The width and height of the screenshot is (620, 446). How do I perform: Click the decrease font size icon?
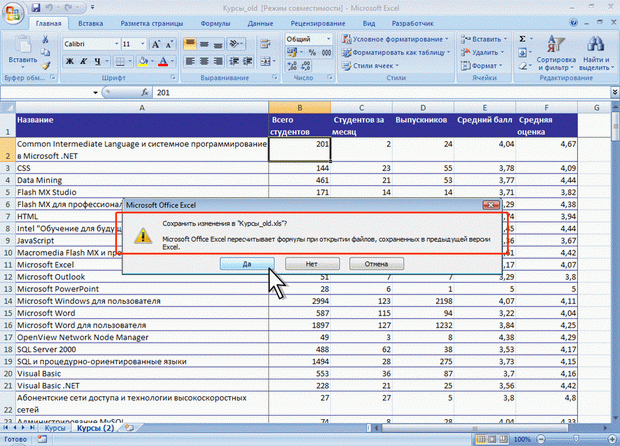(169, 44)
